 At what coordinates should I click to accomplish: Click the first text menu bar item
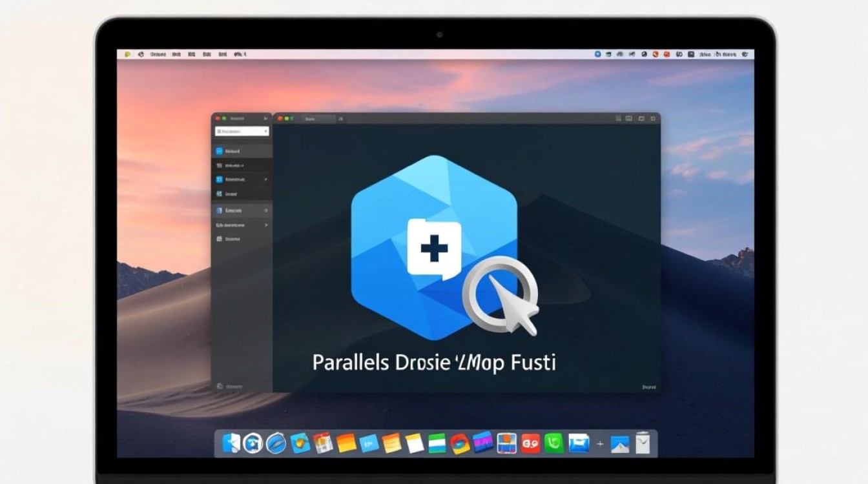point(158,55)
